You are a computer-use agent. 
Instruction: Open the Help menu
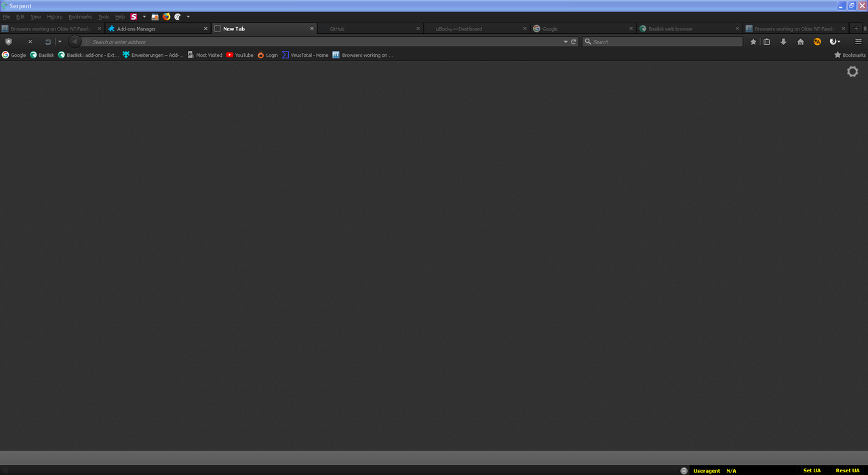120,17
